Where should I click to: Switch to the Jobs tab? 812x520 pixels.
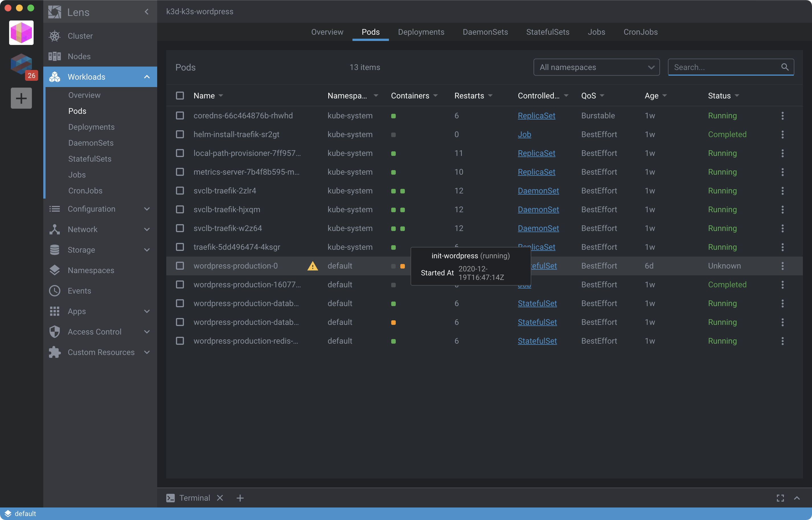(x=596, y=32)
